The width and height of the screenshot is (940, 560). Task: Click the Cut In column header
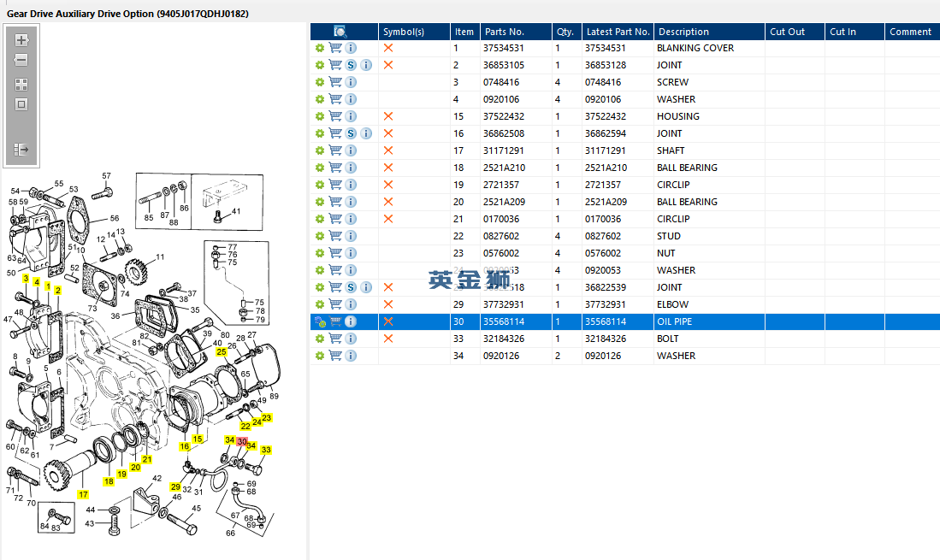[x=854, y=32]
